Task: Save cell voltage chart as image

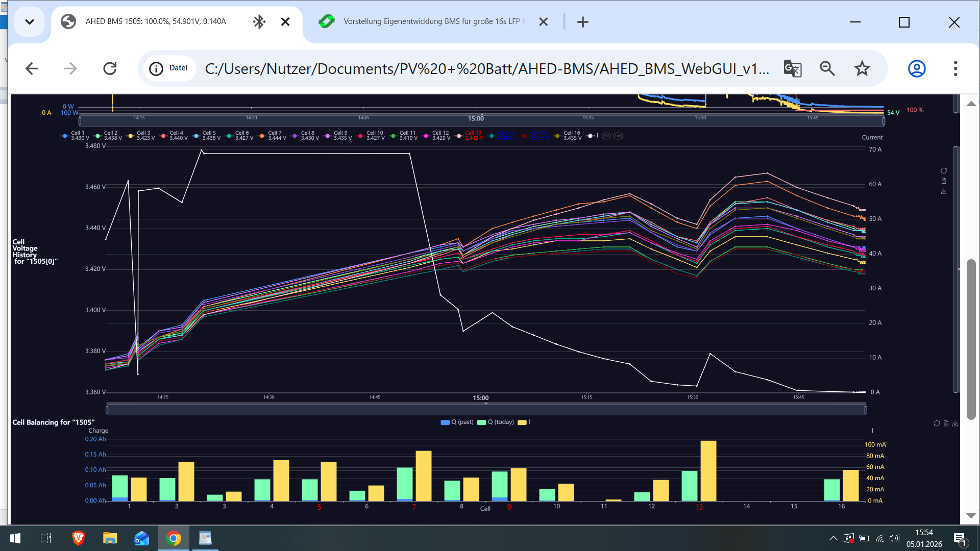Action: [x=944, y=191]
